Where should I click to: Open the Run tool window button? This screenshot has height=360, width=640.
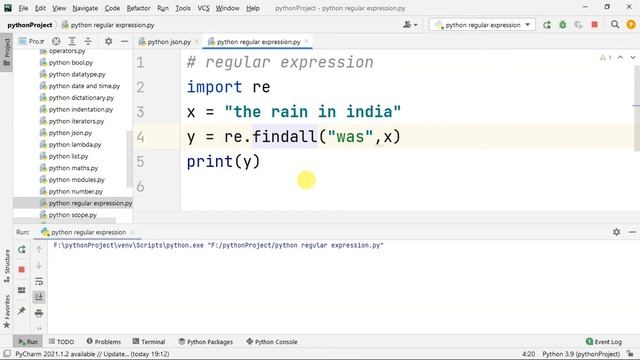[x=28, y=342]
